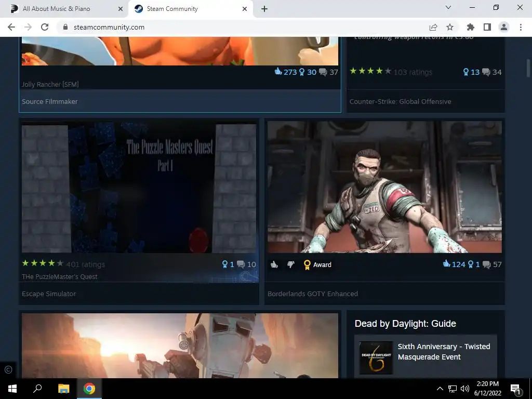Open The Puzzle Masters Quest thumbnail
Screen dimensions: 532x399
tap(139, 188)
